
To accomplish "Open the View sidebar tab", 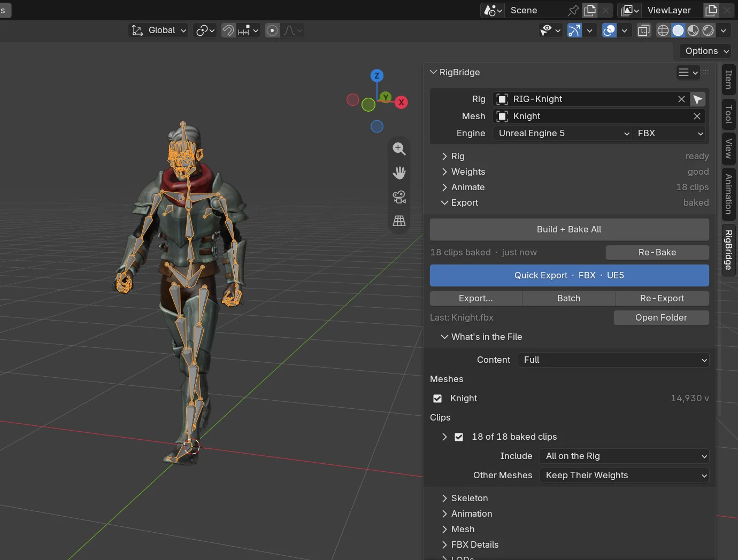I will [728, 148].
